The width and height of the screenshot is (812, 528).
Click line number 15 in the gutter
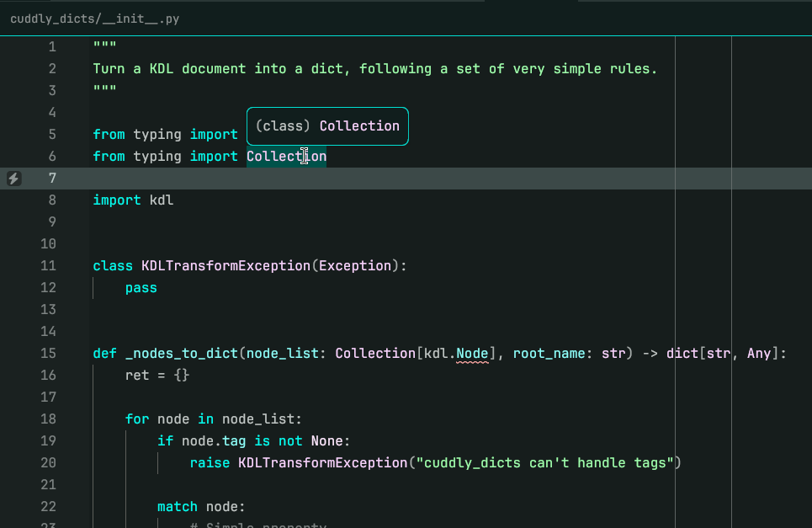tap(48, 354)
